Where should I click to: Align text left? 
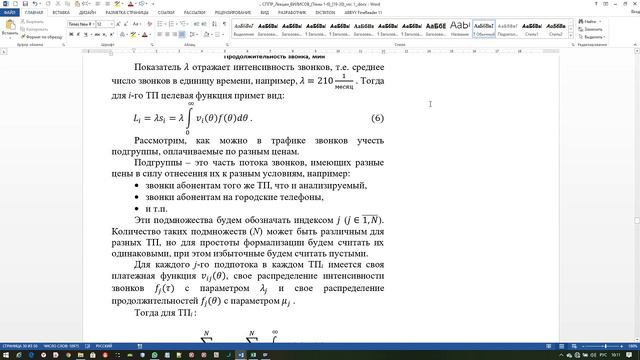[x=160, y=35]
